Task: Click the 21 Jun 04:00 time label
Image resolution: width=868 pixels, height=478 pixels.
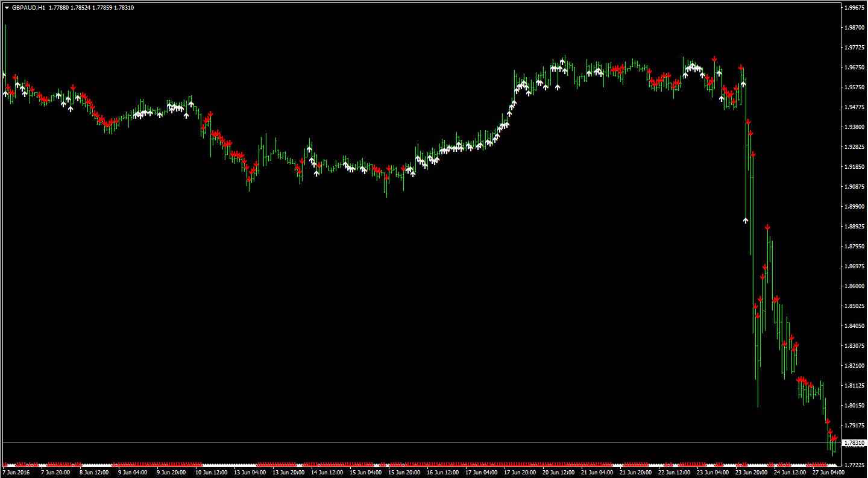Action: coord(597,473)
